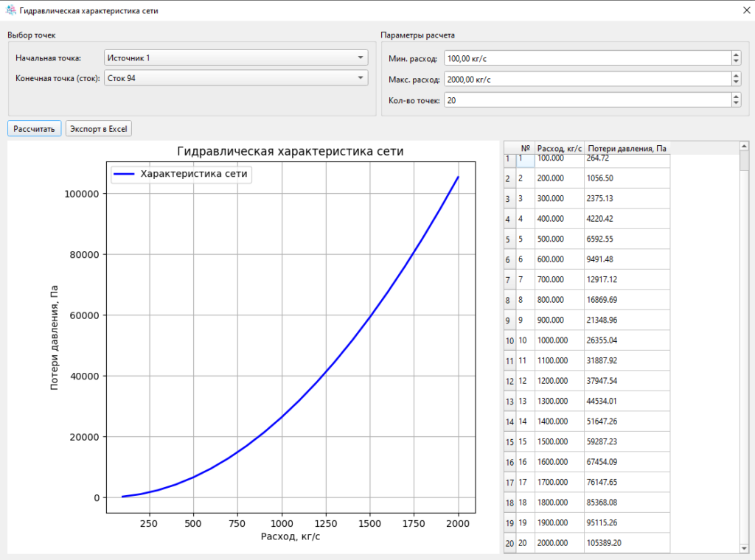Decrease Мин. расход with the down arrow
The width and height of the screenshot is (755, 560).
(x=736, y=62)
